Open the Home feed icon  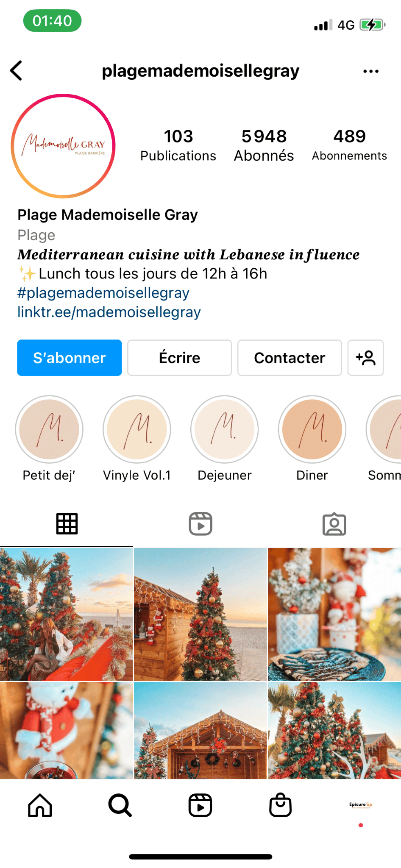click(40, 805)
